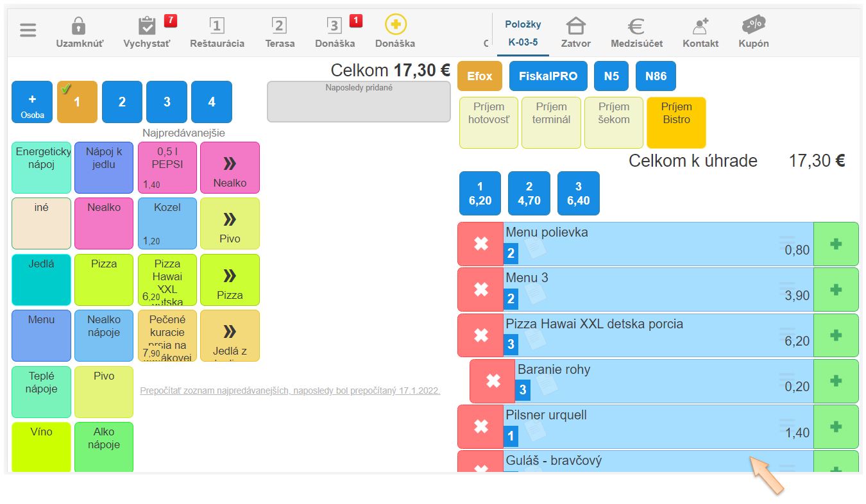Click the Kontakt add-person icon

point(700,27)
